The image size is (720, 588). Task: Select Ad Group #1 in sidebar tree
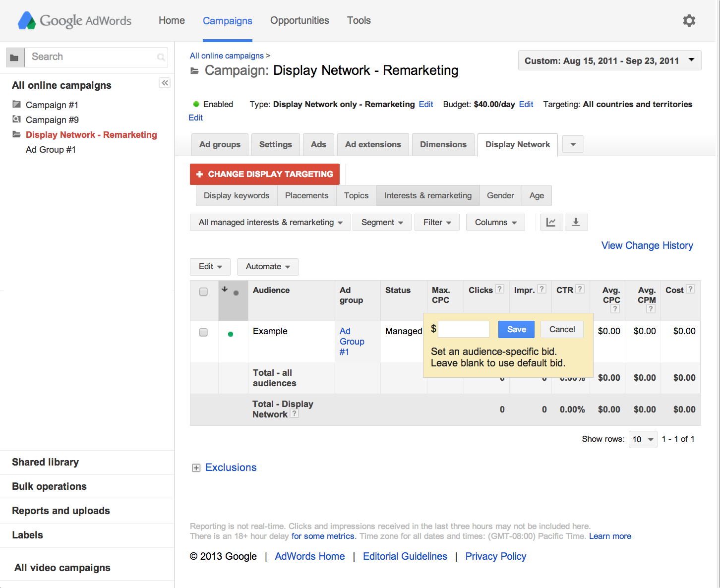(51, 149)
